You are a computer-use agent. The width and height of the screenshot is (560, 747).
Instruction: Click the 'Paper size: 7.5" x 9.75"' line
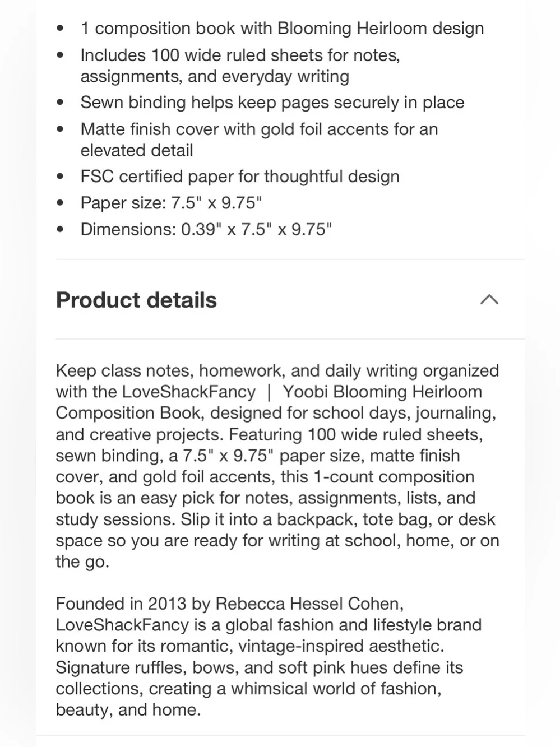(171, 203)
